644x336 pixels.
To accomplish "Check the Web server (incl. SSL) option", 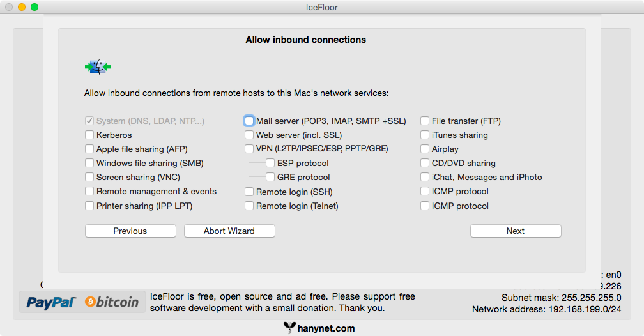I will point(249,135).
